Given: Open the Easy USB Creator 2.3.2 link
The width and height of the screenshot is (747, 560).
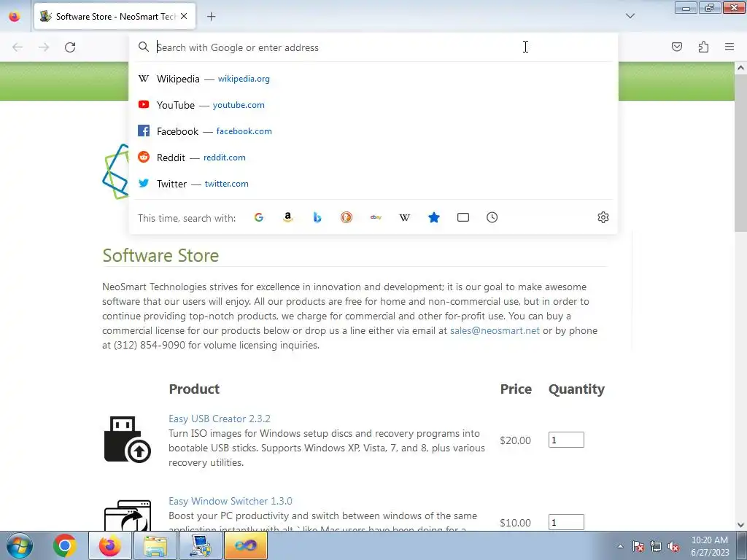Looking at the screenshot, I should point(219,419).
